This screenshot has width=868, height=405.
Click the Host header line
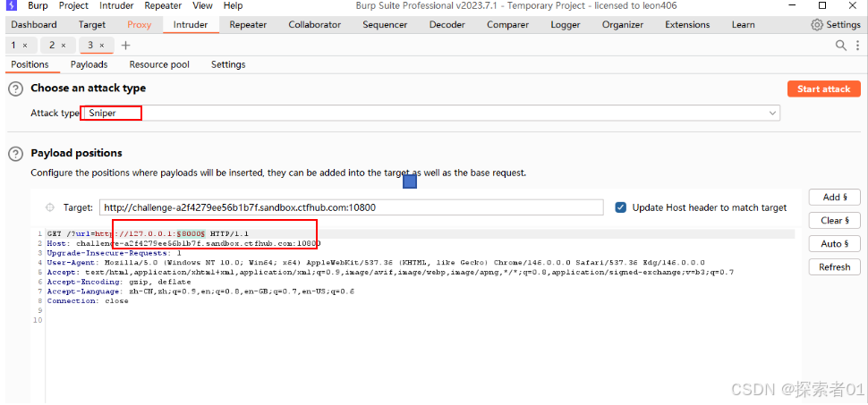[184, 243]
